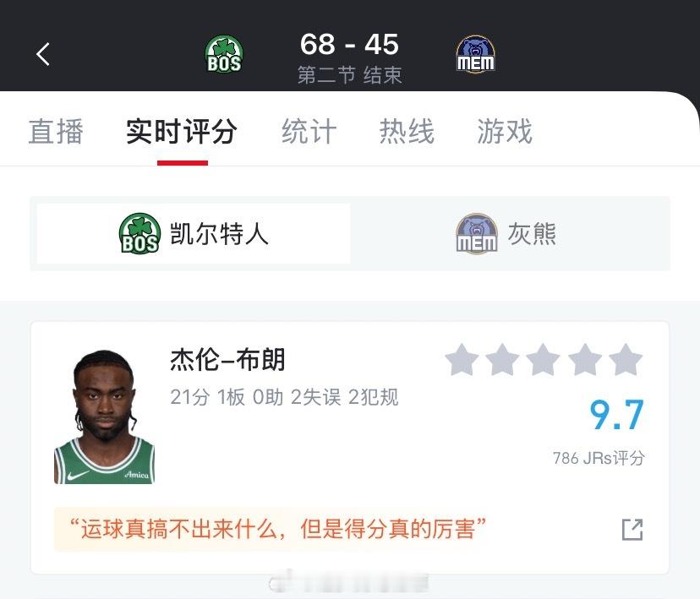Tap the 9.7 rating score
This screenshot has width=700, height=599.
tap(616, 415)
